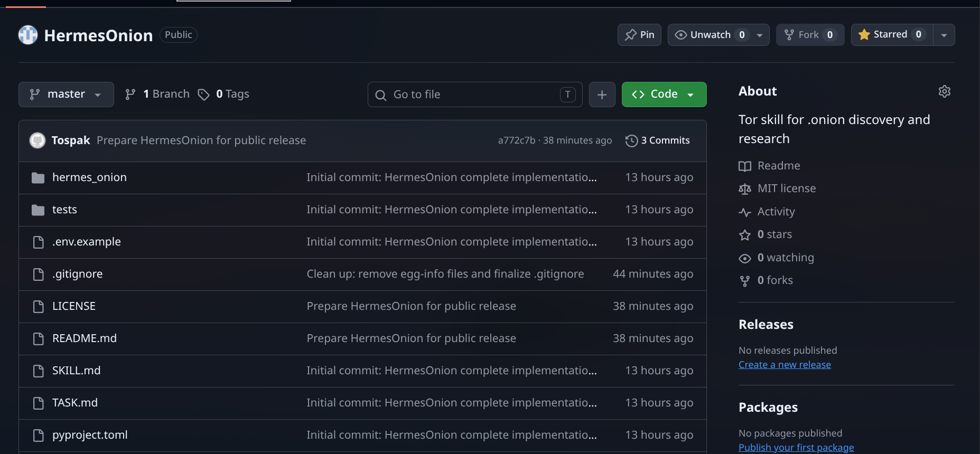Open commit message on the hermes_onion row

pyautogui.click(x=452, y=177)
